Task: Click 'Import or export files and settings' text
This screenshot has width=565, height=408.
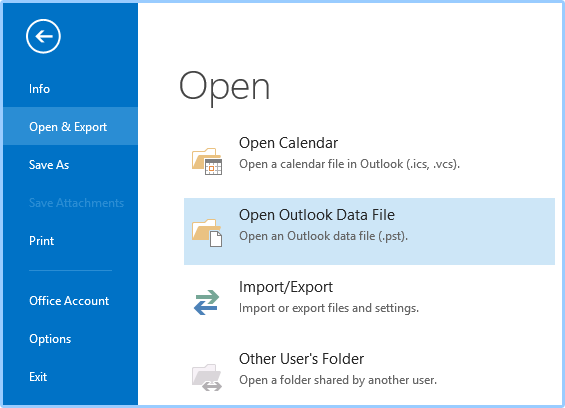Action: (329, 308)
